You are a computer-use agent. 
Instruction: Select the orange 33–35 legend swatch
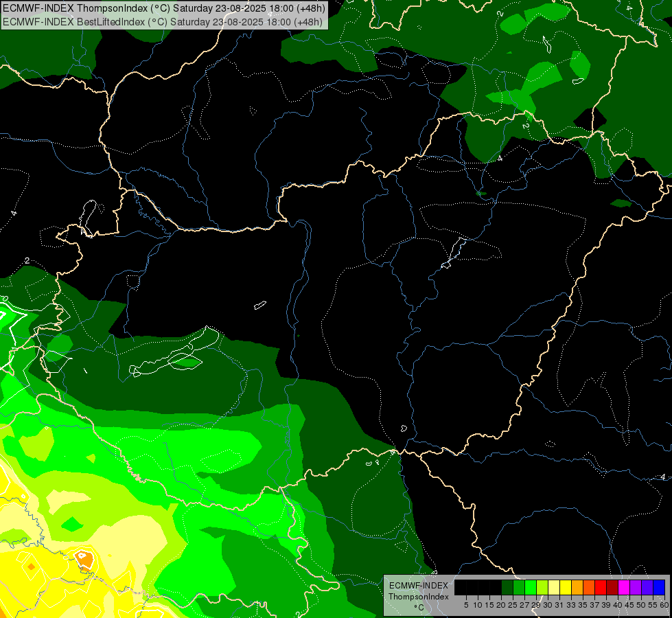pos(577,587)
